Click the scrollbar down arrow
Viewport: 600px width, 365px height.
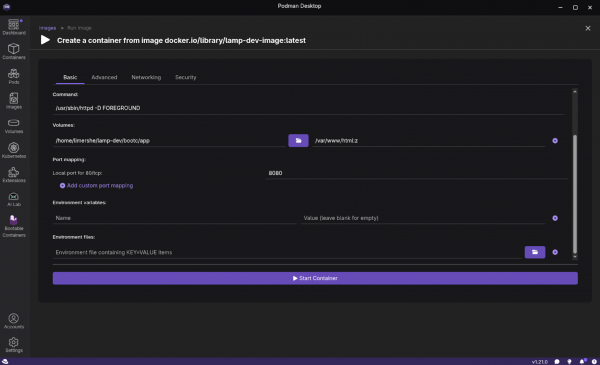click(574, 257)
